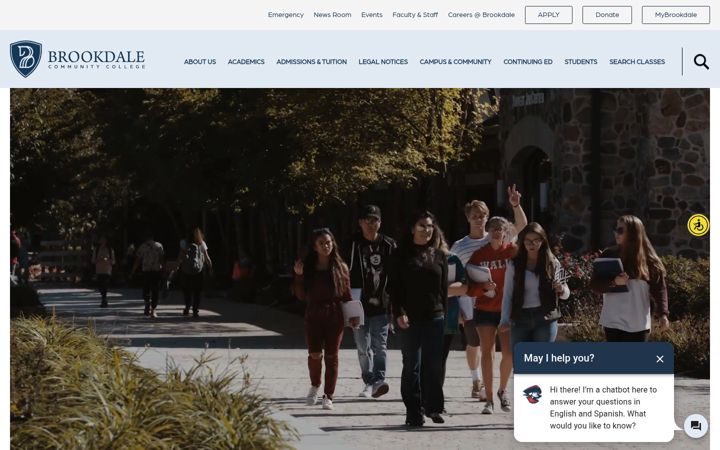This screenshot has height=450, width=720.
Task: Click the chatbot mascot avatar
Action: (x=532, y=394)
